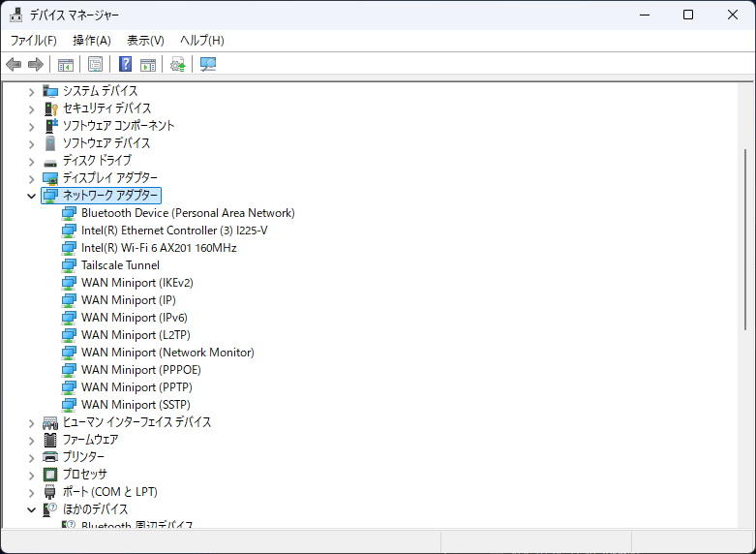The width and height of the screenshot is (756, 554).
Task: Select the Tailscale Tunnel device
Action: (x=120, y=265)
